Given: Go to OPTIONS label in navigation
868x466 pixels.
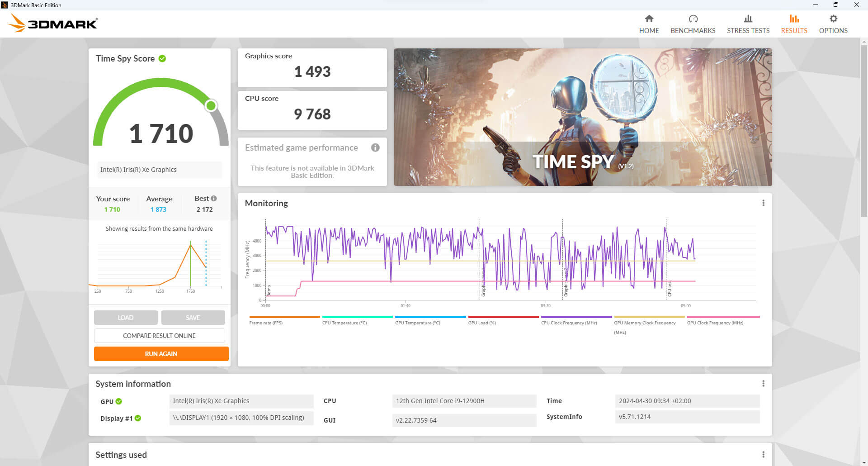Looking at the screenshot, I should 833,30.
